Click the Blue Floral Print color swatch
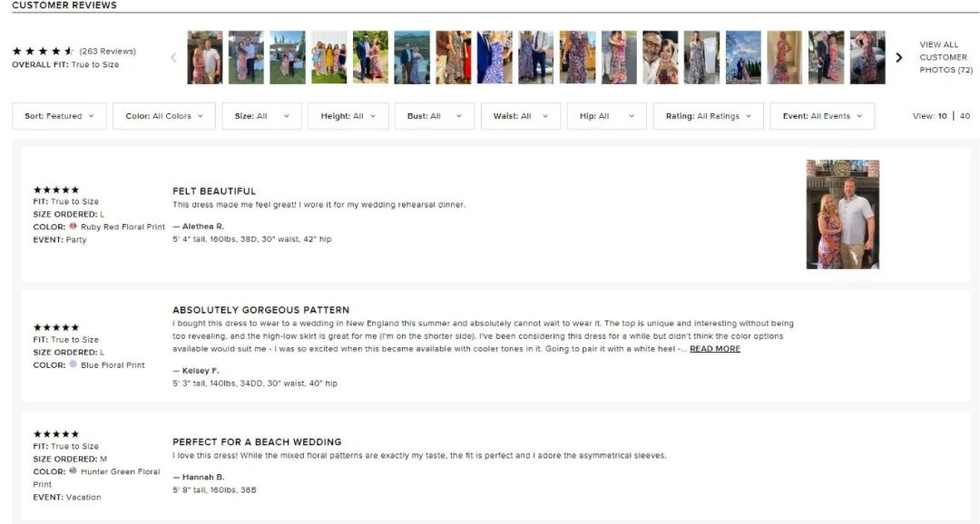 73,364
